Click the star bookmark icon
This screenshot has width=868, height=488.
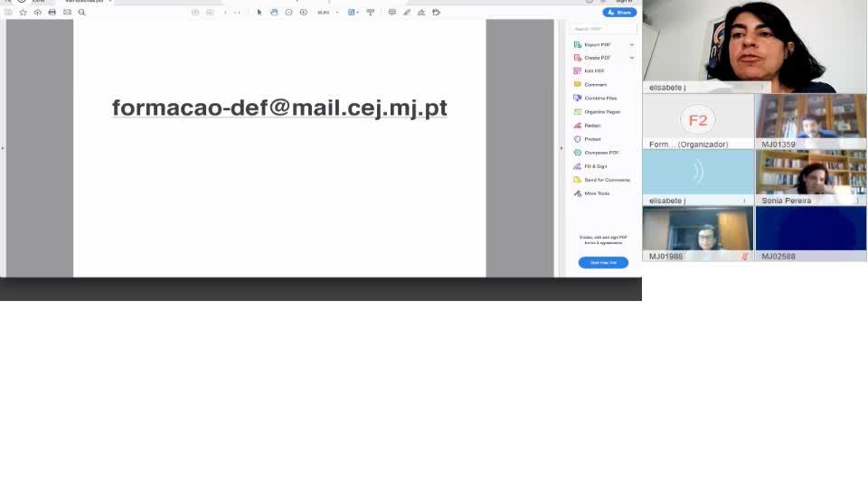click(23, 13)
